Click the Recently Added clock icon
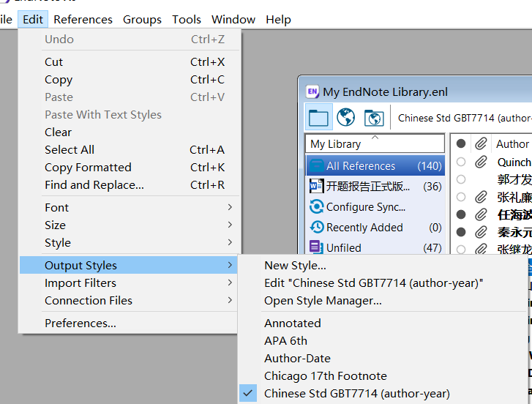This screenshot has height=404, width=532. pyautogui.click(x=317, y=228)
